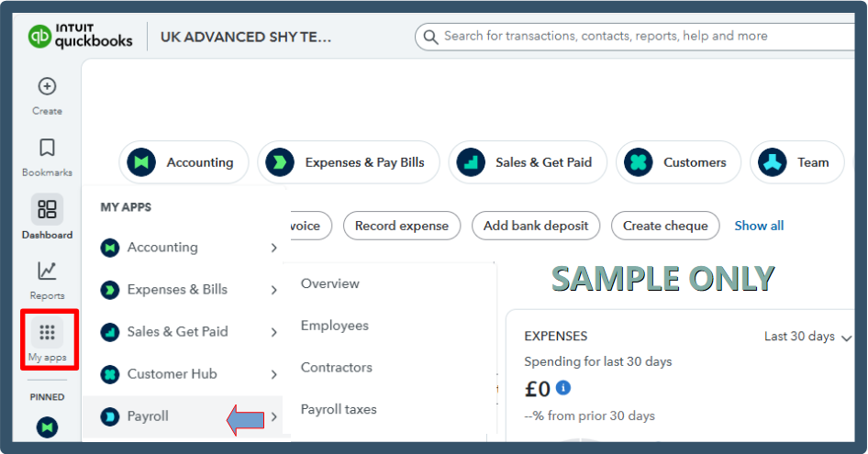This screenshot has width=868, height=454.
Task: Click the Intuit QuickBooks logo
Action: [x=80, y=37]
